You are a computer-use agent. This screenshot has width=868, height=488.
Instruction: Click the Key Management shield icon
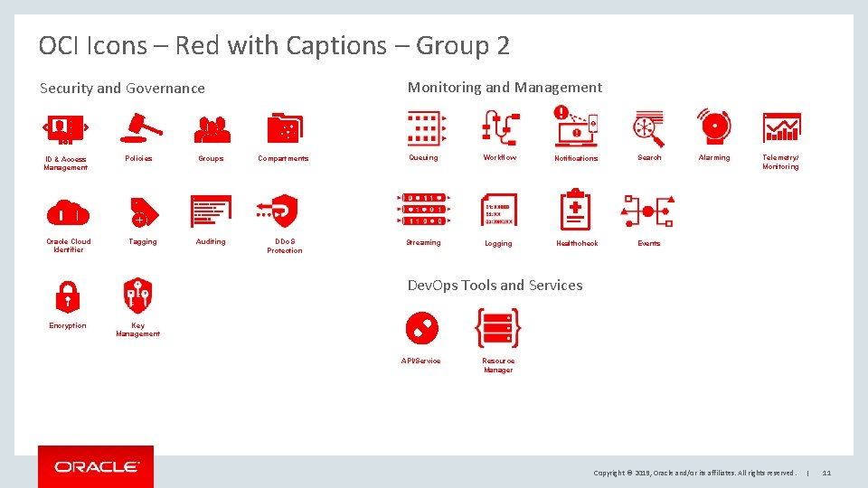pyautogui.click(x=137, y=296)
